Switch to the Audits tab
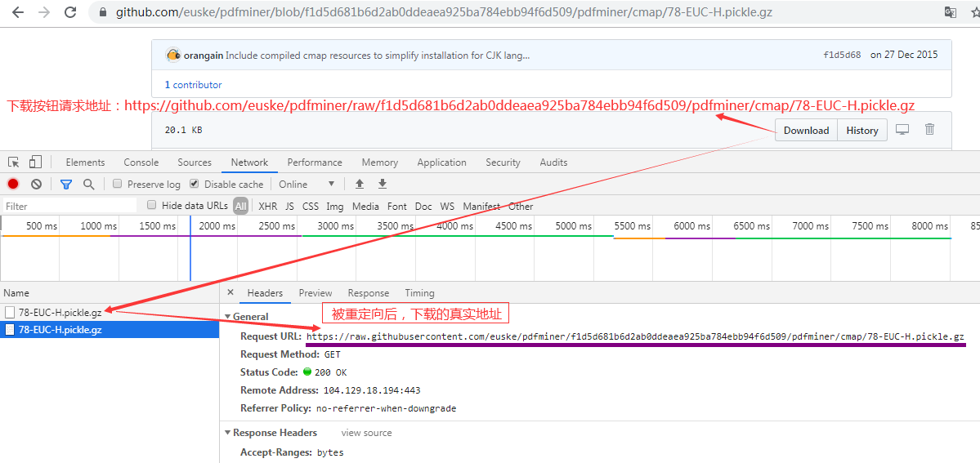The height and width of the screenshot is (463, 980). pos(553,162)
